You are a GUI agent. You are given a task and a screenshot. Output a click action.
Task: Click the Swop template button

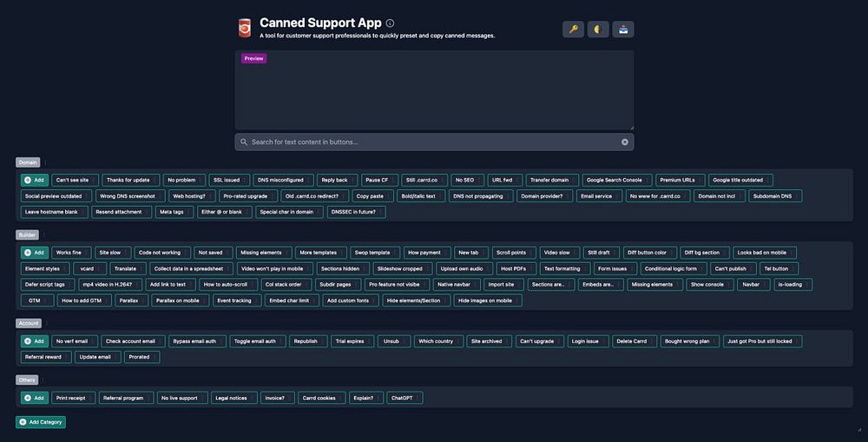point(375,253)
